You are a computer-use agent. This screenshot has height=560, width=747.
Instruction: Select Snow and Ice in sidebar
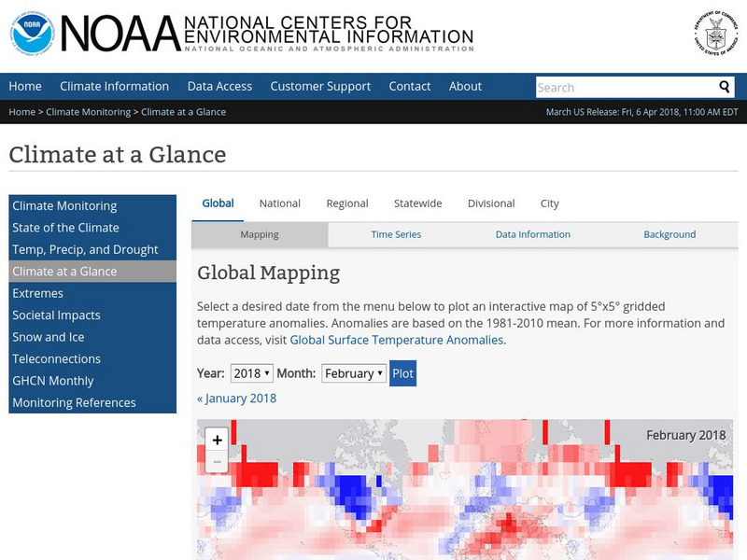tap(49, 337)
